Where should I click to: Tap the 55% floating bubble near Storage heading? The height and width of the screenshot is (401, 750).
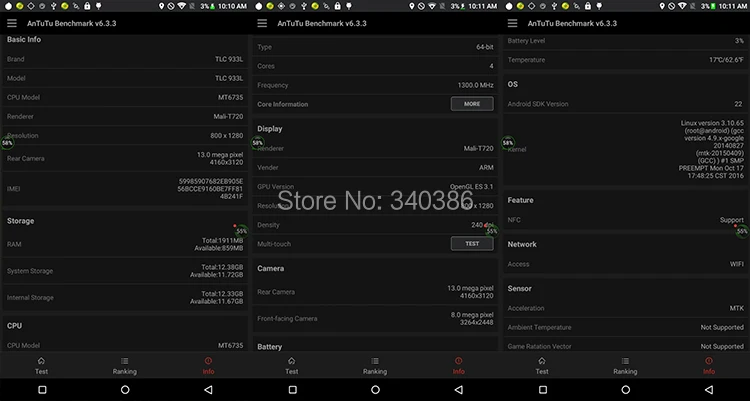(x=242, y=231)
